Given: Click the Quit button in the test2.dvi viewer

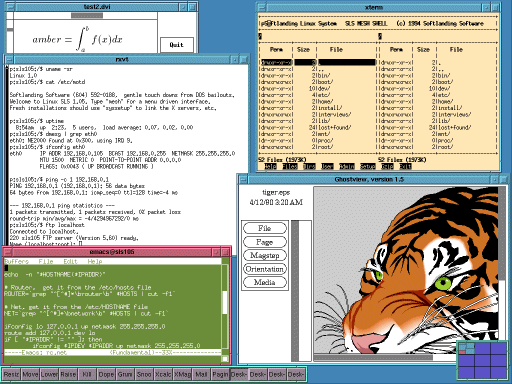Looking at the screenshot, I should [177, 45].
